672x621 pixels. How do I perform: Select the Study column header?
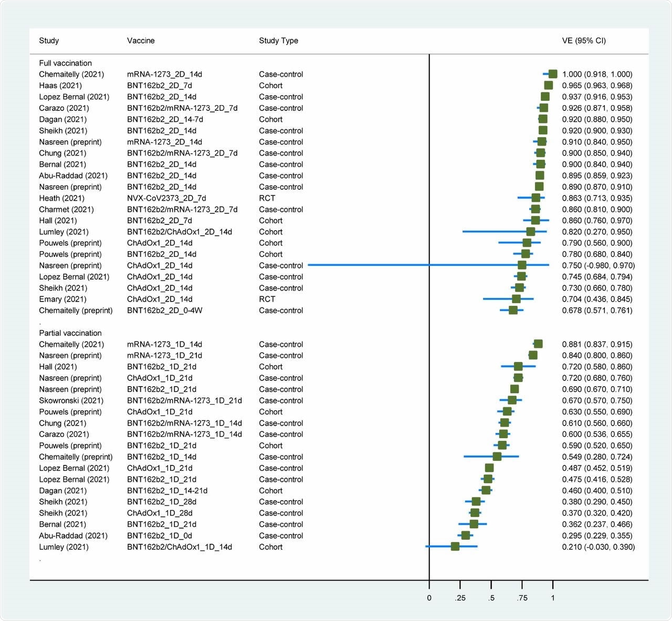(49, 40)
